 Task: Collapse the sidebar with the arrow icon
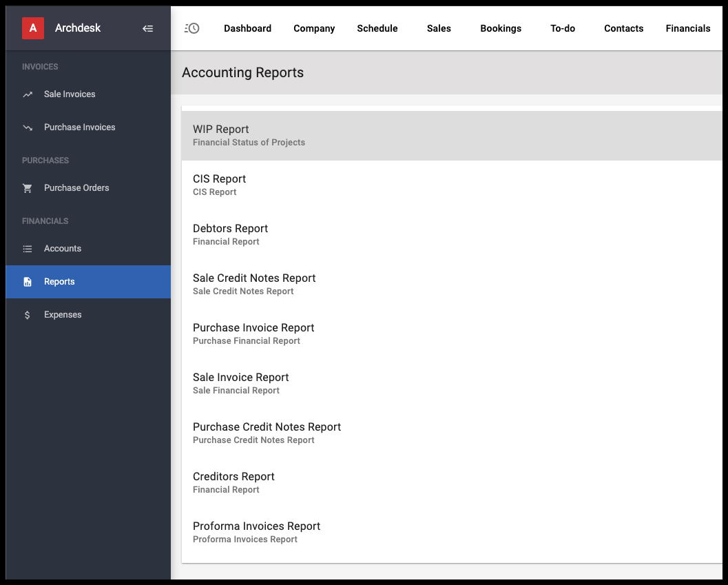(147, 28)
